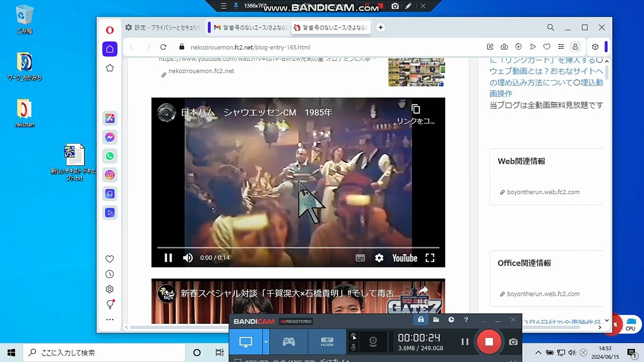
Task: Open WhatsApp in Opera sidebar
Action: [110, 156]
